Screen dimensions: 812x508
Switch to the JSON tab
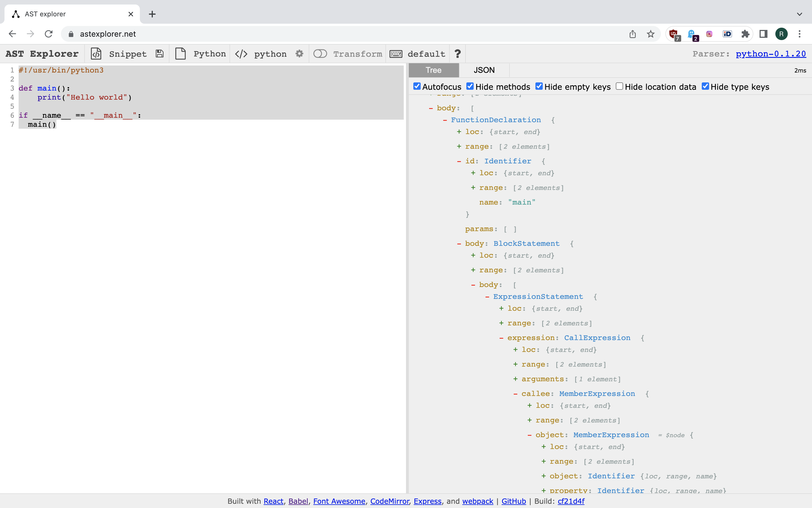coord(484,70)
